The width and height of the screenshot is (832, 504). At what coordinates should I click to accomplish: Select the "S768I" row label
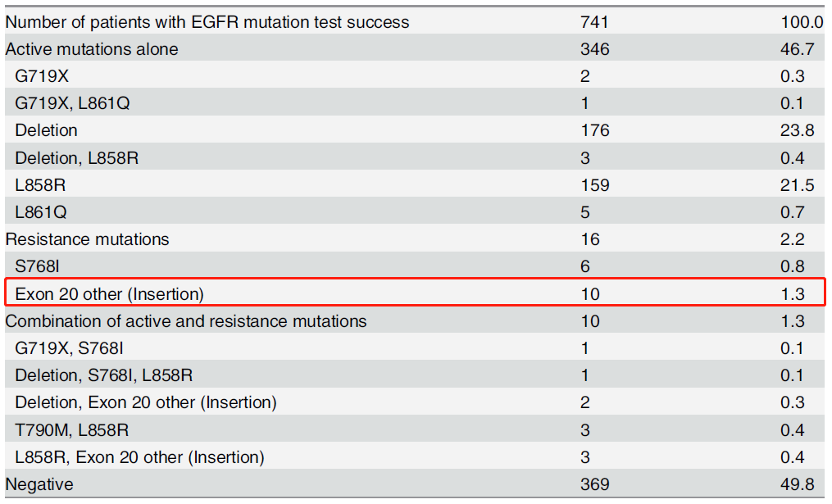(x=38, y=266)
